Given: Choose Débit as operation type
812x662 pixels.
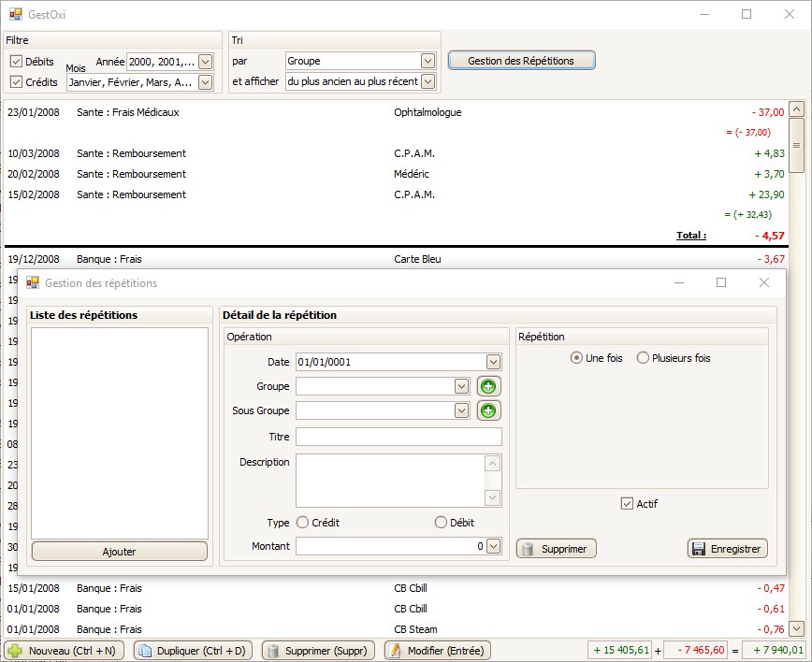Looking at the screenshot, I should 441,523.
